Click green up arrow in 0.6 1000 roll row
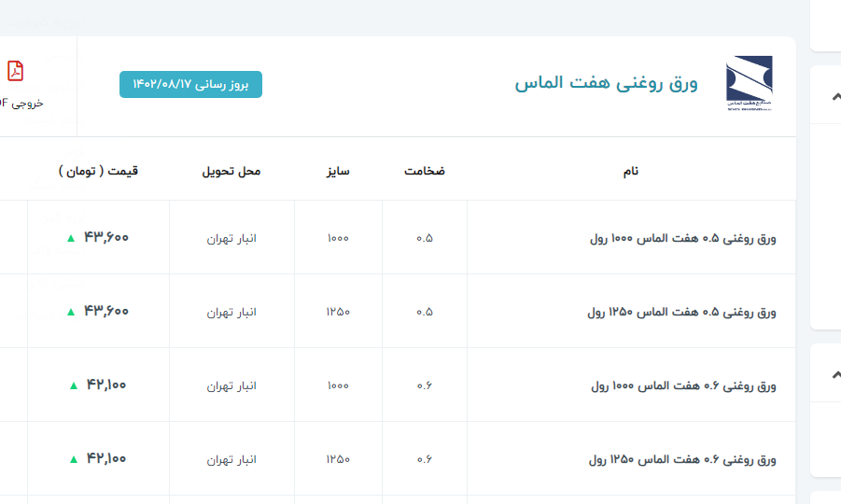841x504 pixels. click(73, 385)
